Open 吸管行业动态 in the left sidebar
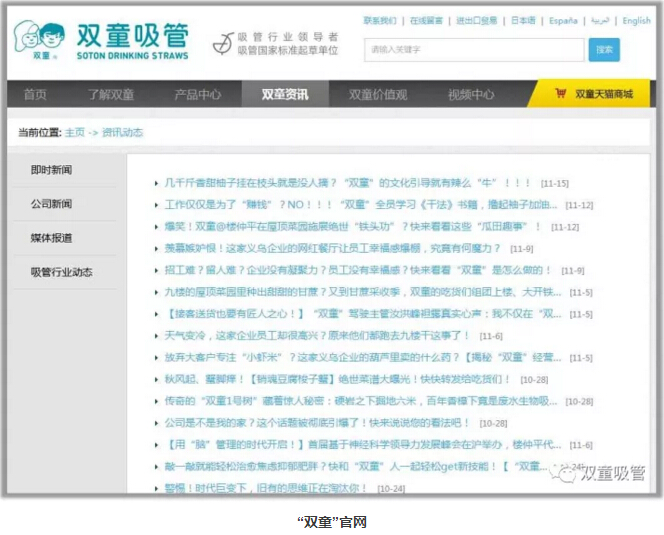Screen dimensions: 664x535 tap(61, 272)
